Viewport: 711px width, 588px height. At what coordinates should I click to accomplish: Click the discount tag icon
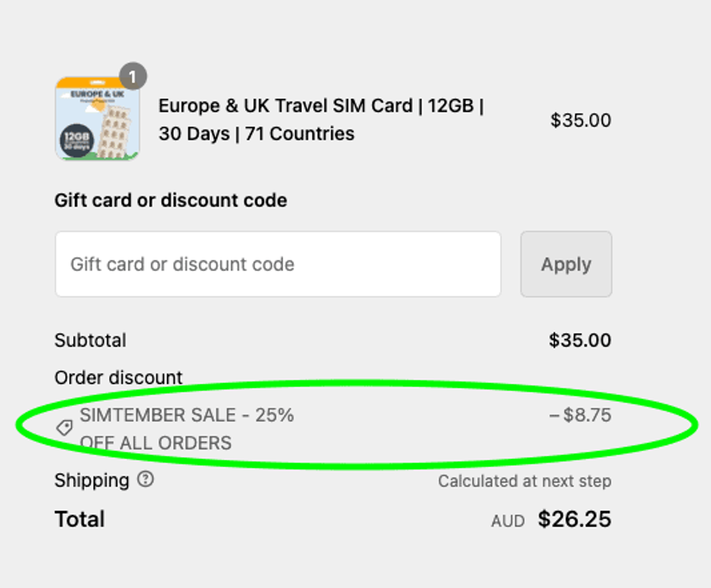[x=64, y=428]
